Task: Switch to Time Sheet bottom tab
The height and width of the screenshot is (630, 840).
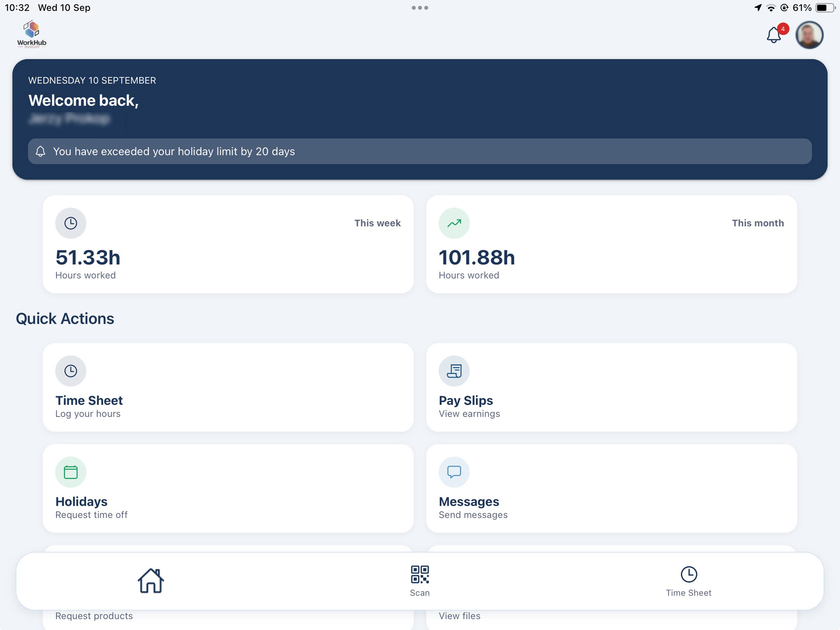Action: [x=688, y=581]
